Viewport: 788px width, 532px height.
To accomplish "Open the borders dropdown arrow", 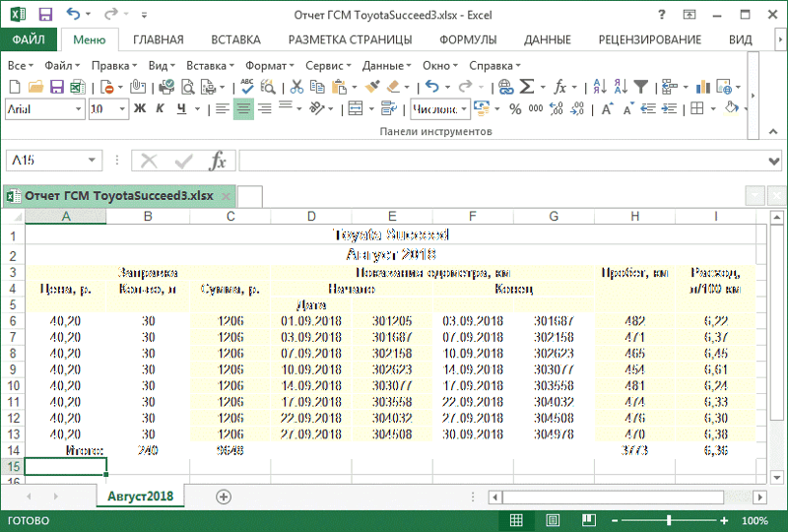I will coord(713,108).
